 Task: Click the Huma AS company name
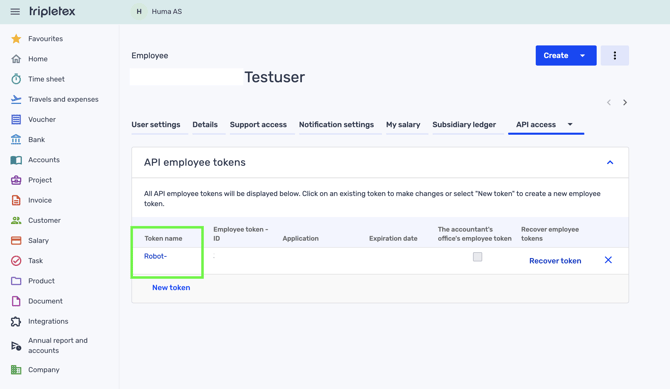tap(167, 12)
